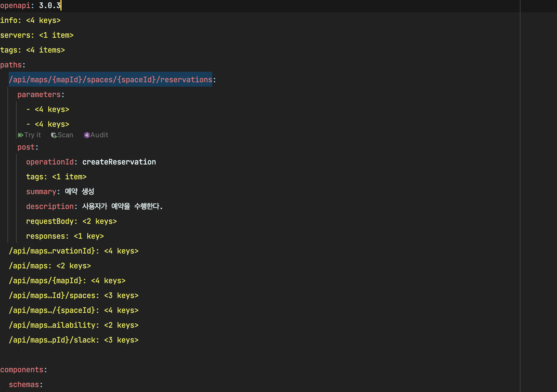Expand the folded servers item
557x392 pixels.
pyautogui.click(x=56, y=35)
